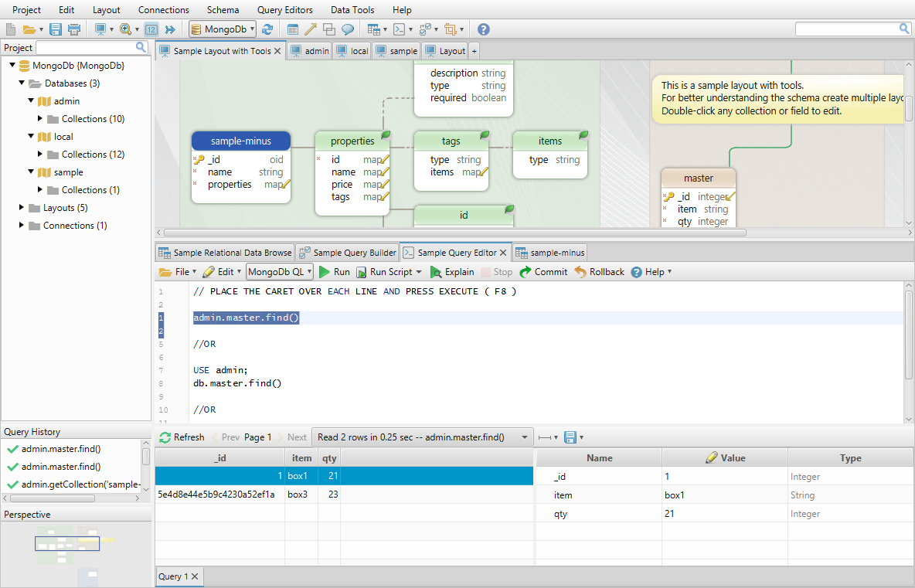This screenshot has width=915, height=588.
Task: Select the sample-minus table header in diagram
Action: point(241,141)
